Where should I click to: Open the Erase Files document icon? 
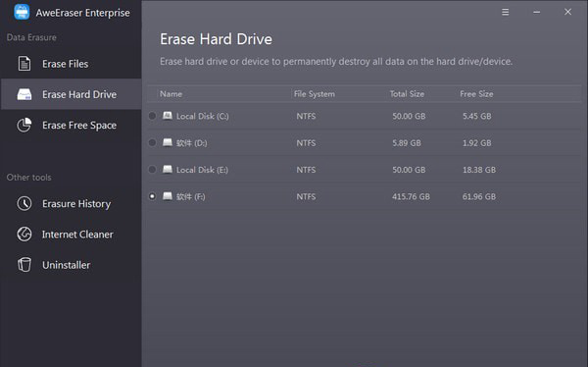coord(24,64)
